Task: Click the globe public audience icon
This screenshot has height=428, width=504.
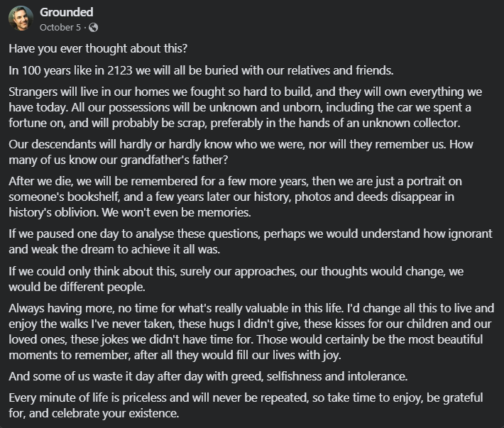Action: tap(94, 28)
